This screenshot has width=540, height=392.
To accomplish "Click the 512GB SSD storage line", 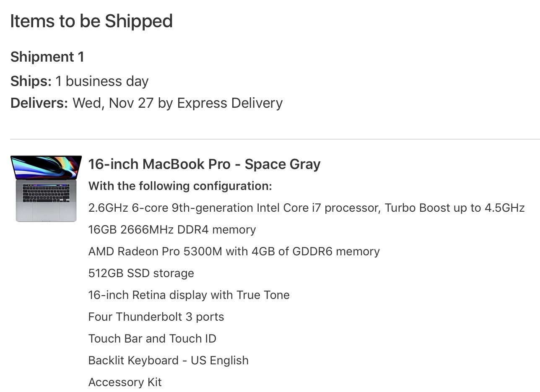I will coord(141,273).
